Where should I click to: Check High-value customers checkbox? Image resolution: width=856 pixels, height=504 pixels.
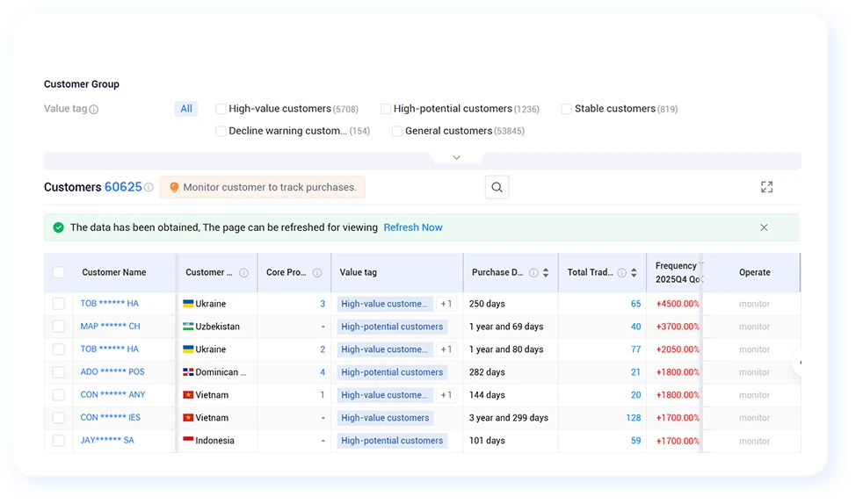tap(221, 109)
